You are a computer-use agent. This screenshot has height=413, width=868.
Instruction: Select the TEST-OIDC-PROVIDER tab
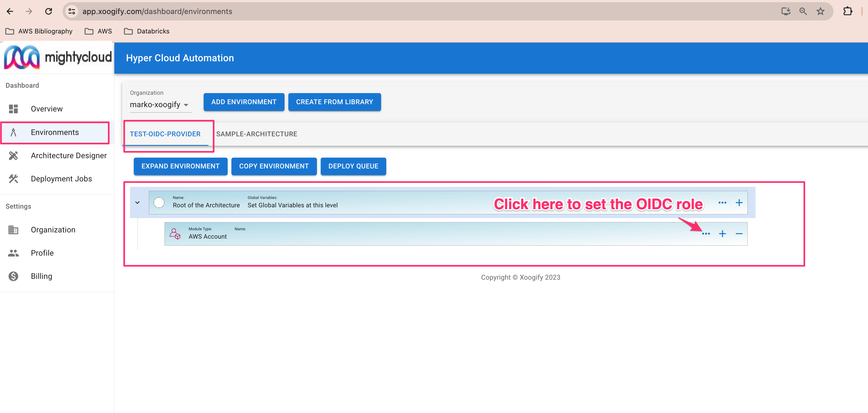point(165,134)
